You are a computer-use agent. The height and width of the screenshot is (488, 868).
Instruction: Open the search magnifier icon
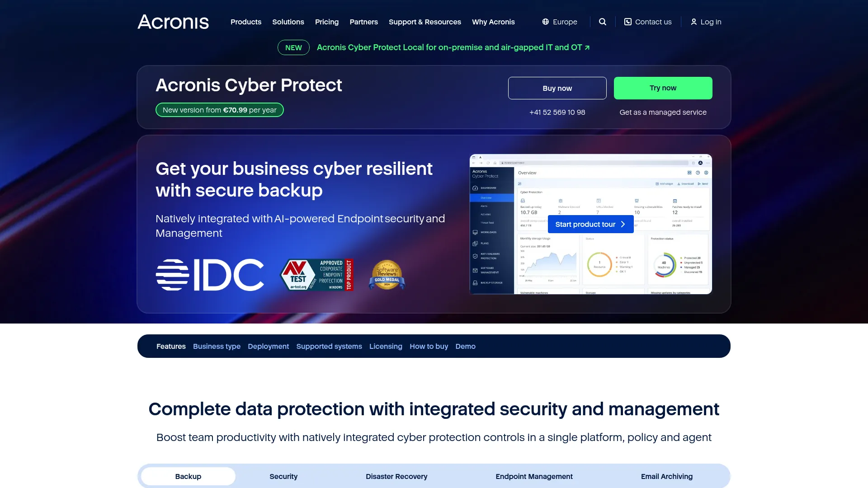(x=603, y=22)
